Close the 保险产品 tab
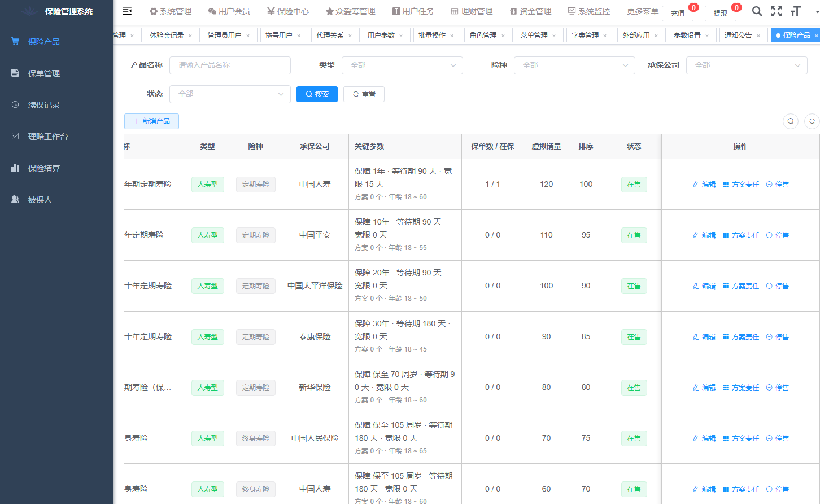This screenshot has height=504, width=820. click(x=817, y=36)
